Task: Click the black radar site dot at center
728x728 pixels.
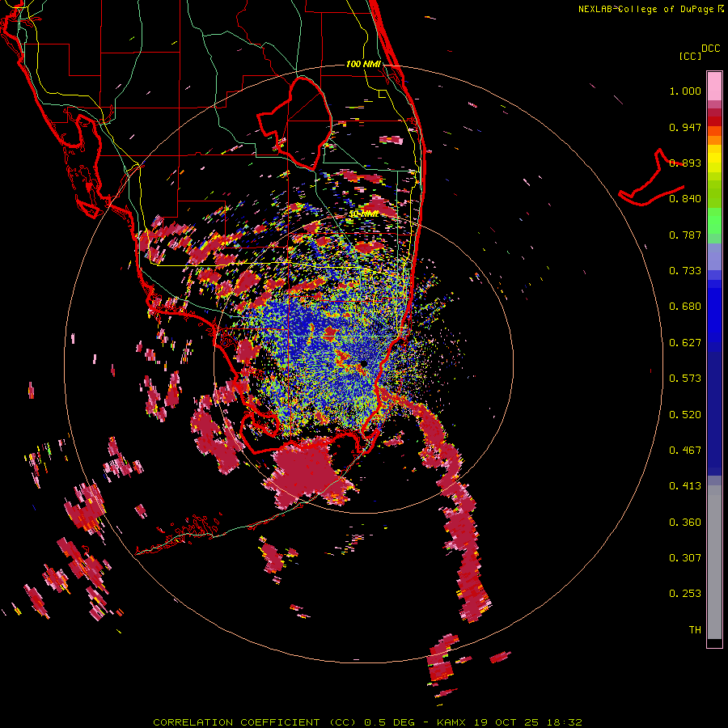Action: [x=363, y=363]
